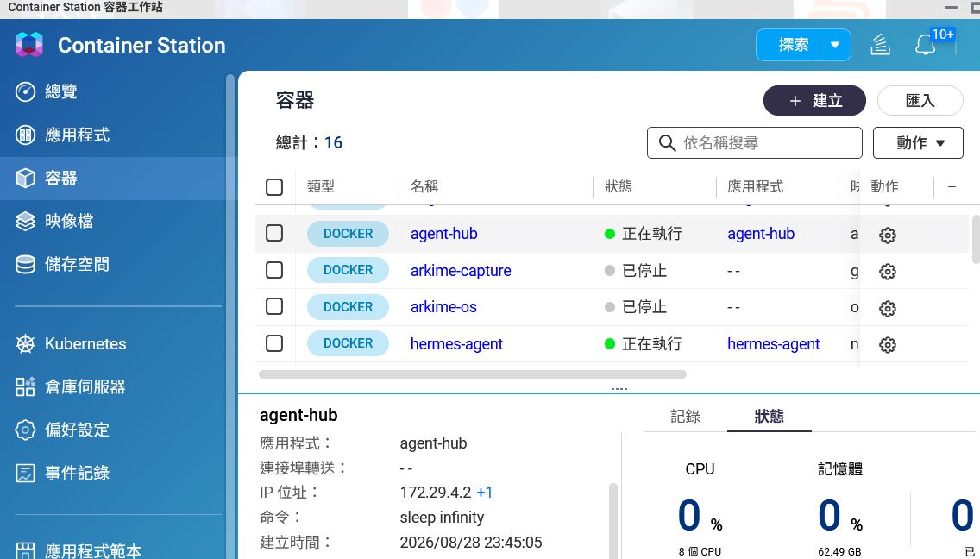Image resolution: width=980 pixels, height=559 pixels.
Task: Sort by 狀態 column header
Action: 619,186
